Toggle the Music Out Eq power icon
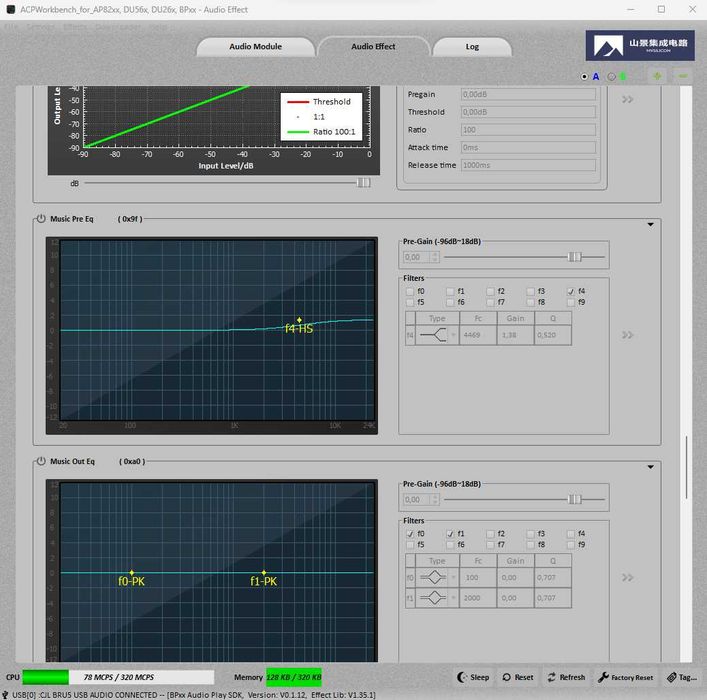 point(41,461)
